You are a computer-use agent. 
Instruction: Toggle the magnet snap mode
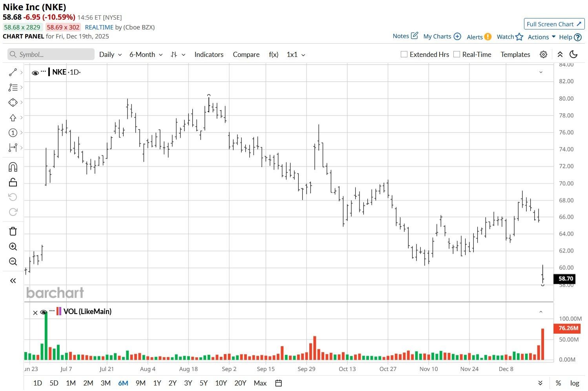pos(13,167)
